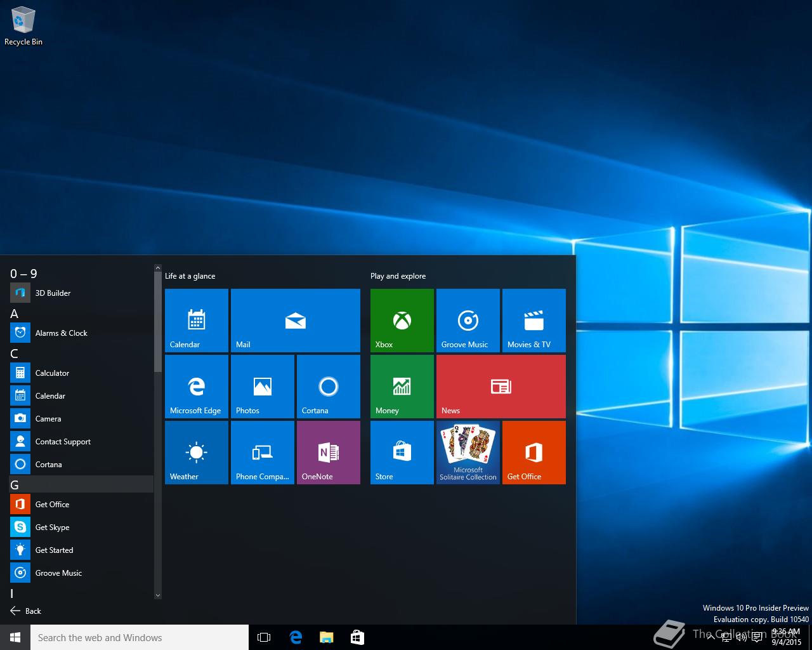The height and width of the screenshot is (650, 812).
Task: Open Get Office in the app list
Action: pos(81,504)
